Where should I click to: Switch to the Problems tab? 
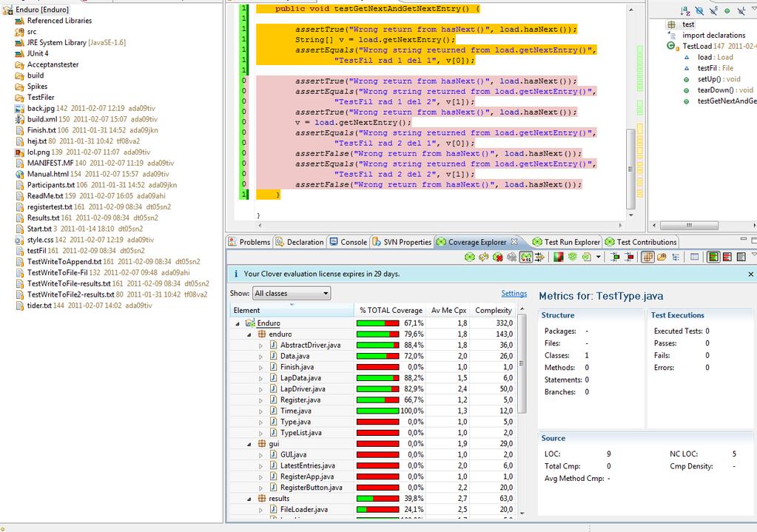pyautogui.click(x=249, y=242)
